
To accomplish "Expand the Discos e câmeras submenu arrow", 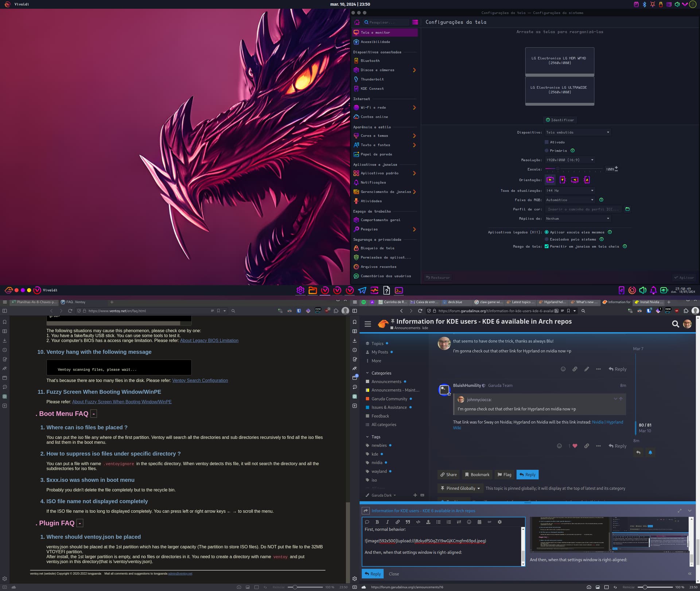I will tap(414, 70).
